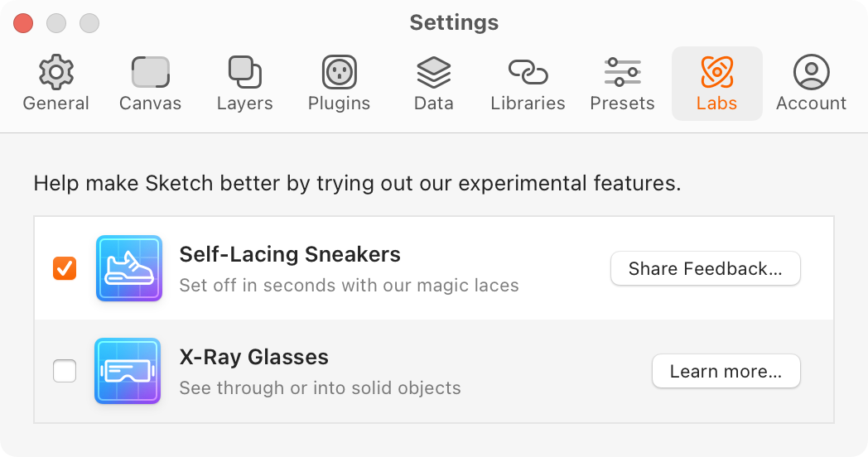Click the greyed-out zoom window button
The height and width of the screenshot is (457, 868).
click(89, 23)
